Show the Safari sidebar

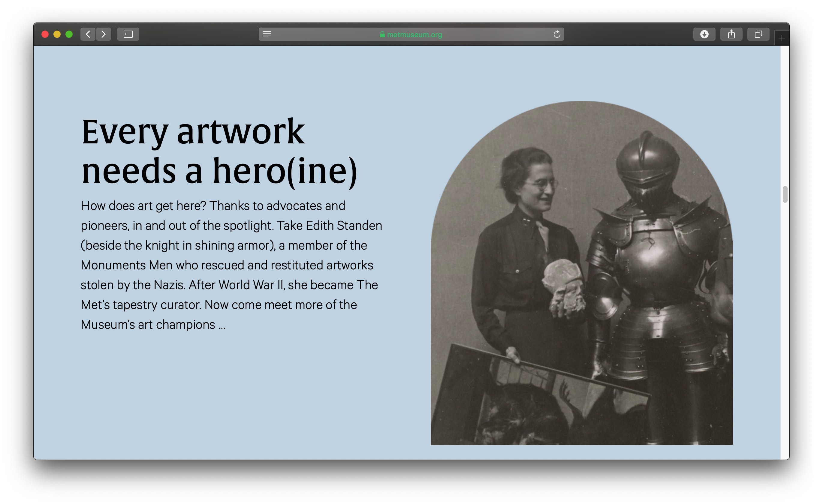tap(128, 34)
